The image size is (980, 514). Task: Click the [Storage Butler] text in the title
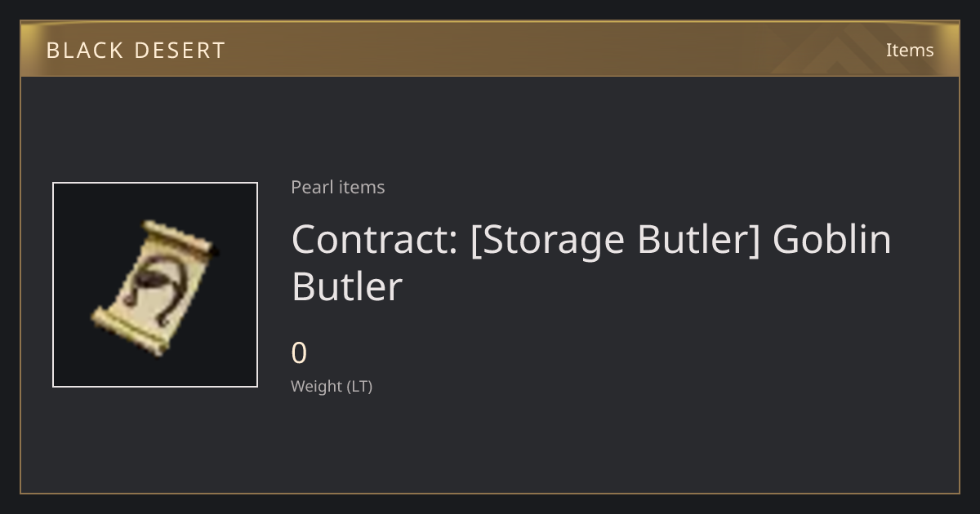tap(615, 241)
